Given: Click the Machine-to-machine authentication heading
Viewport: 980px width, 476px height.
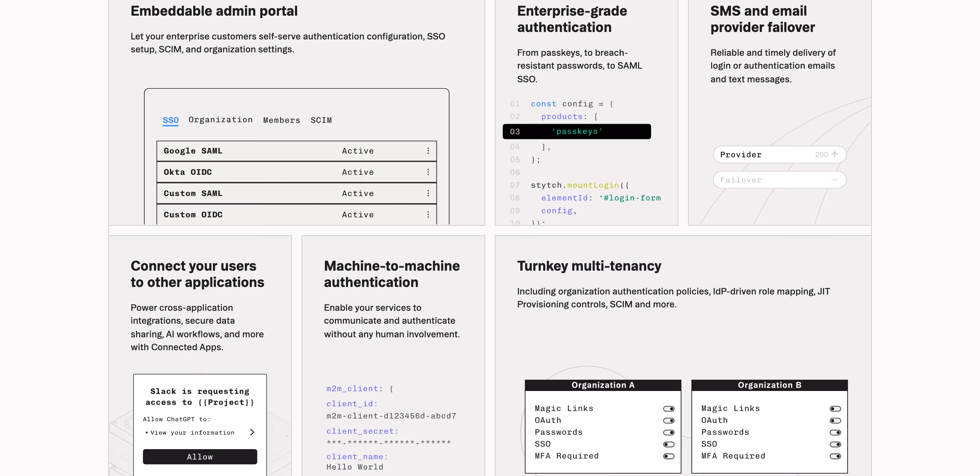Looking at the screenshot, I should (392, 274).
